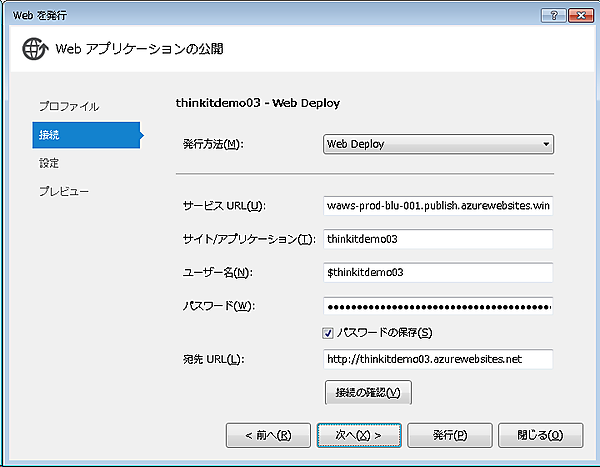Go to the 設定 step

pyautogui.click(x=49, y=163)
